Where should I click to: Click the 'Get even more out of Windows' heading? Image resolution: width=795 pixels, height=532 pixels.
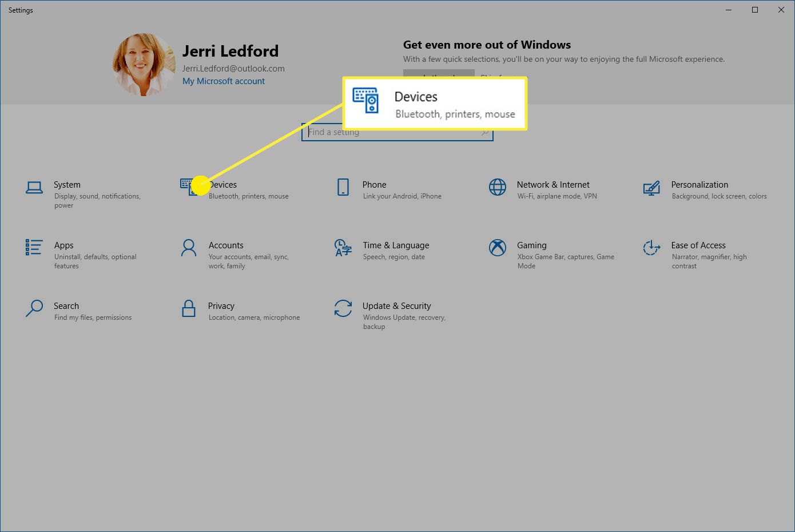[487, 45]
